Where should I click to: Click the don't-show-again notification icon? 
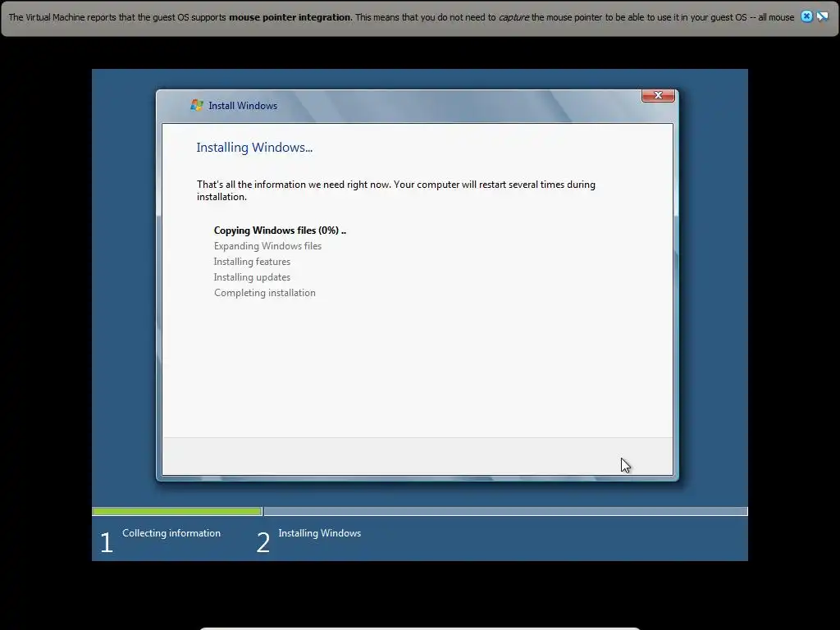coord(822,16)
